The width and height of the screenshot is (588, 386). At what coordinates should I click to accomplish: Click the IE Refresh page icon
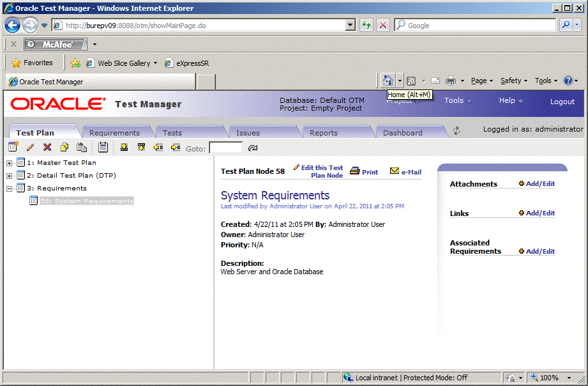pyautogui.click(x=366, y=25)
